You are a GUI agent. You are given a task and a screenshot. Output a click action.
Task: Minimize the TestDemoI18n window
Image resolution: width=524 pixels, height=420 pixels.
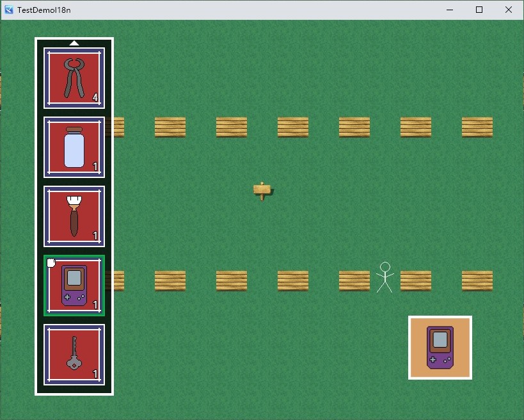point(450,10)
